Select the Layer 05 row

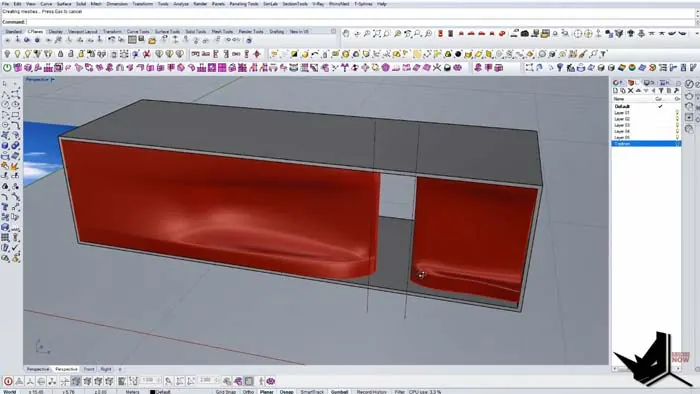pyautogui.click(x=646, y=137)
